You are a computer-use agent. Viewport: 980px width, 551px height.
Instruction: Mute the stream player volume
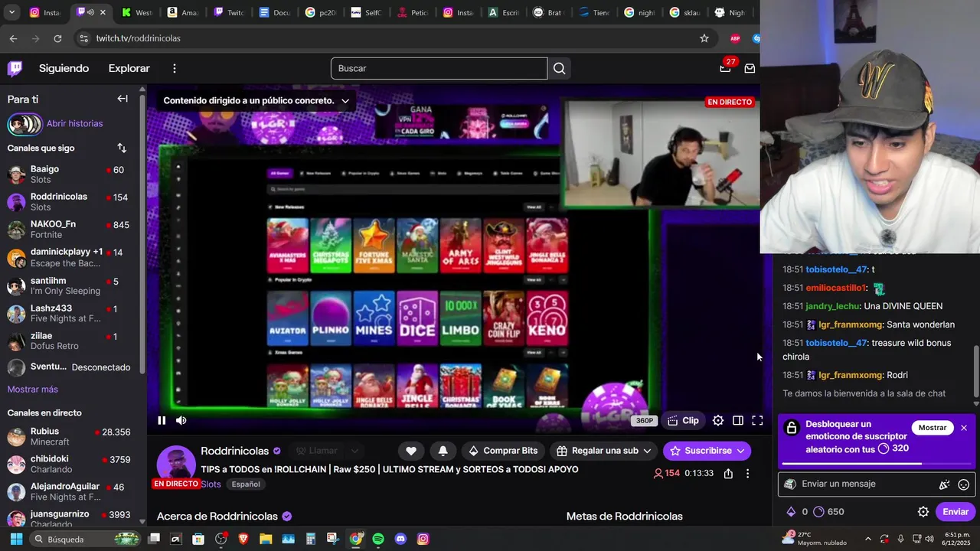point(181,420)
